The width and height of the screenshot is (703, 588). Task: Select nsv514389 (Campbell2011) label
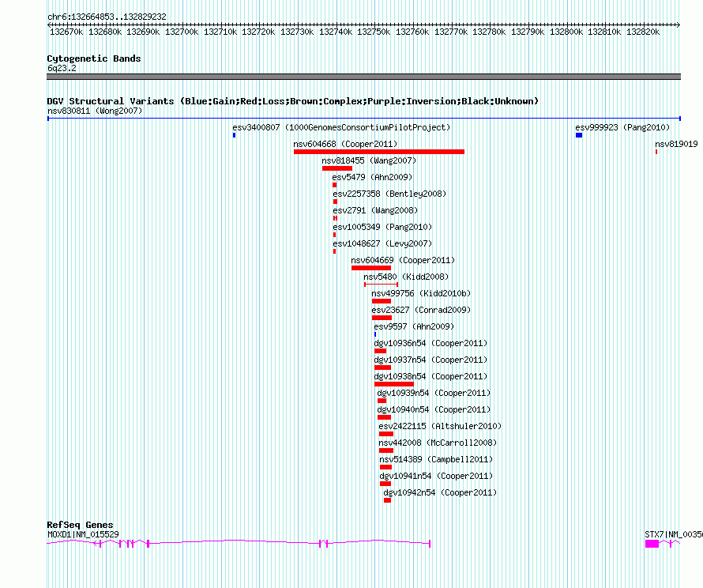436,459
